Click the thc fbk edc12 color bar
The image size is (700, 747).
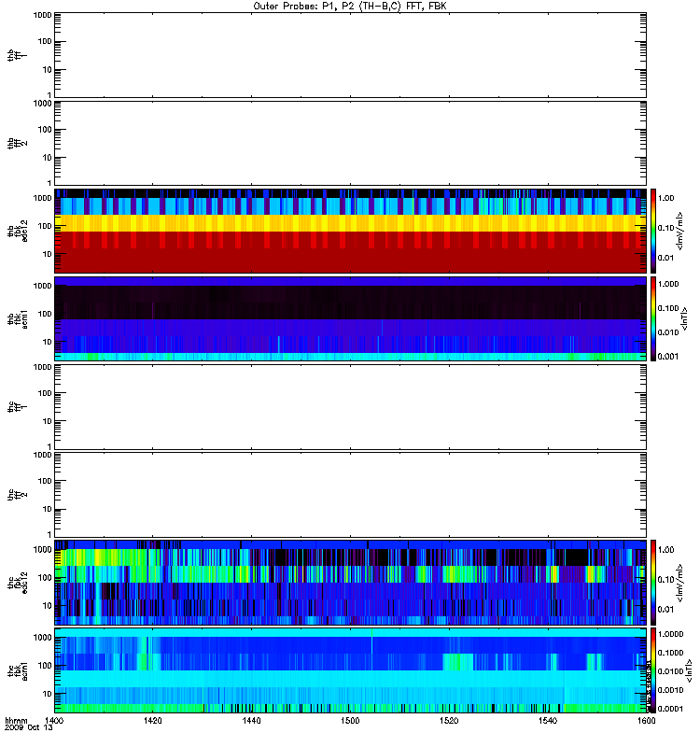click(x=653, y=582)
